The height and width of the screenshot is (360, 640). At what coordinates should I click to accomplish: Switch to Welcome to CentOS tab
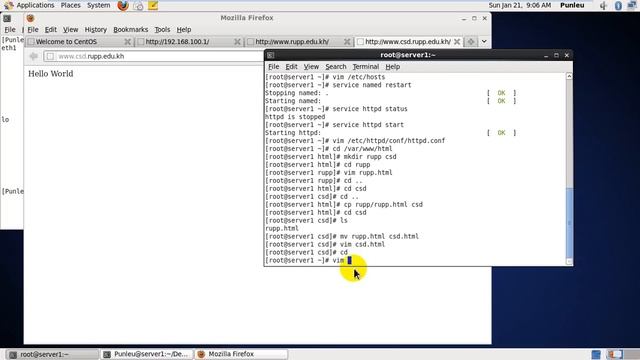pyautogui.click(x=78, y=42)
